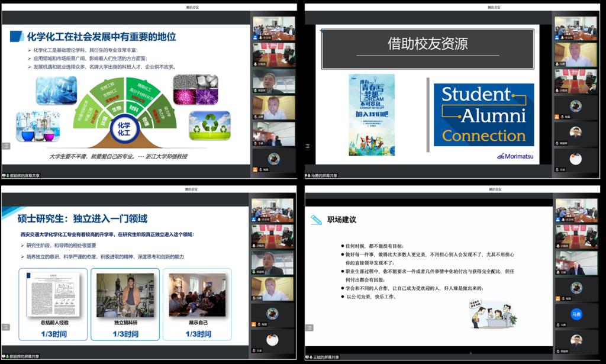Click the 借助校友资源 slide title box
Viewport: 606px width, 364px height.
(427, 44)
